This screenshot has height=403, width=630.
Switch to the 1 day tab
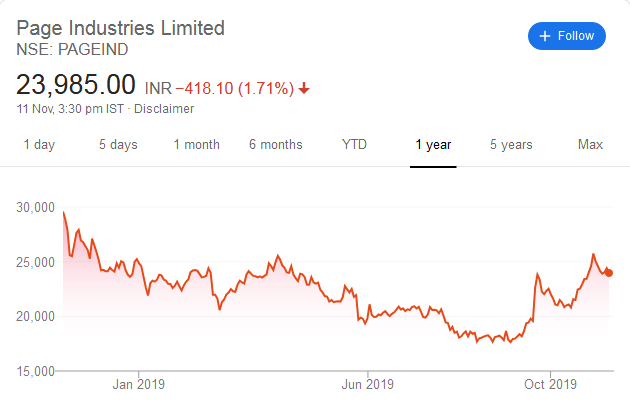tap(39, 145)
